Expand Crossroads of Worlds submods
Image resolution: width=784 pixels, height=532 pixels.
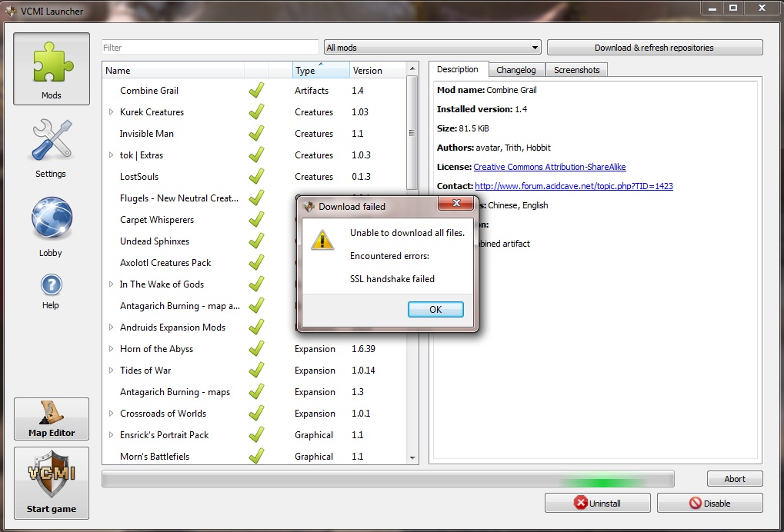coord(111,413)
